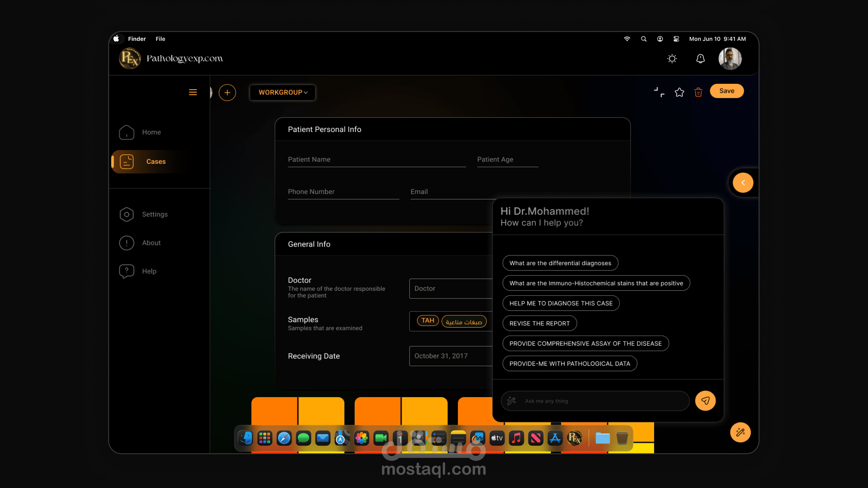The image size is (868, 488).
Task: Click the hamburger menu icon in sidebar
Action: [x=193, y=92]
